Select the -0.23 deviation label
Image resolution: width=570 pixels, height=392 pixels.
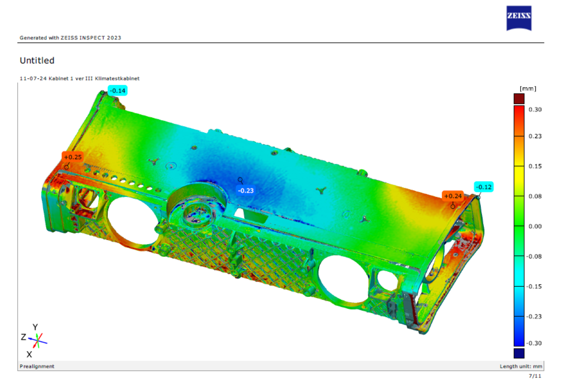pyautogui.click(x=246, y=191)
